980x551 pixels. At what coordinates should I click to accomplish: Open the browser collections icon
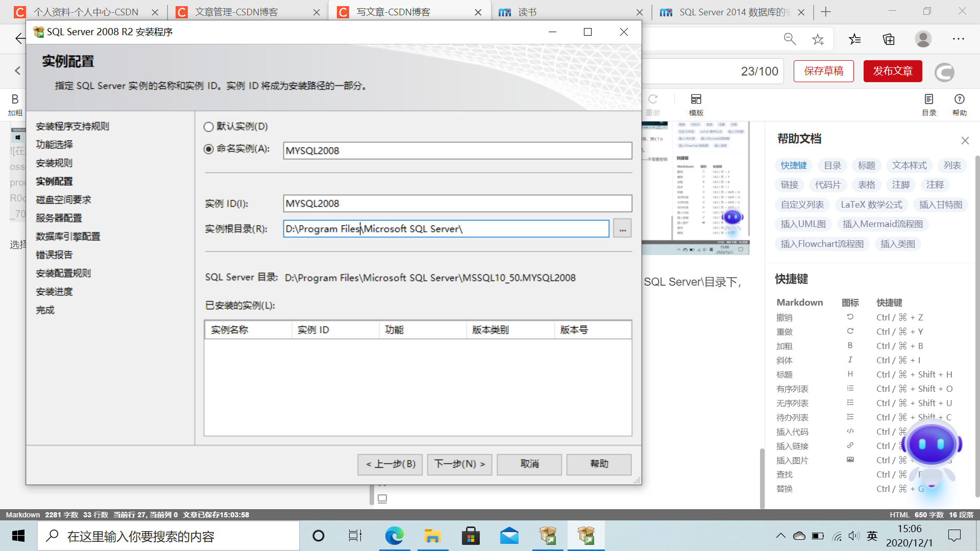tap(889, 39)
